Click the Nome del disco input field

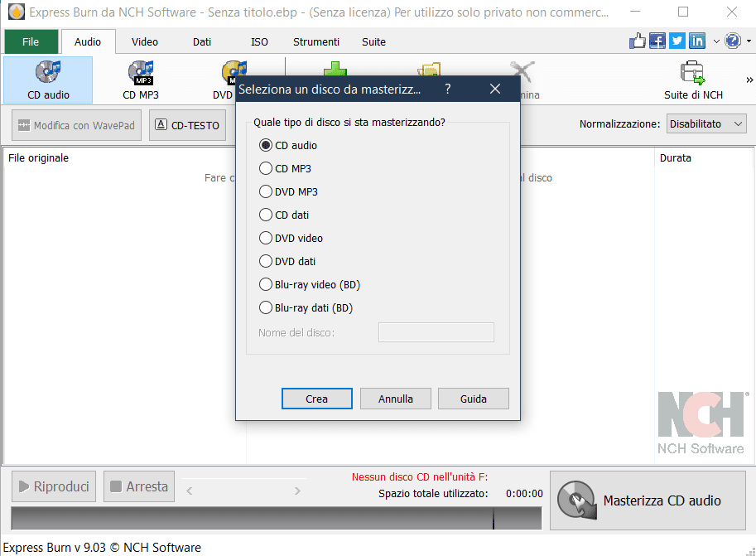coord(436,332)
